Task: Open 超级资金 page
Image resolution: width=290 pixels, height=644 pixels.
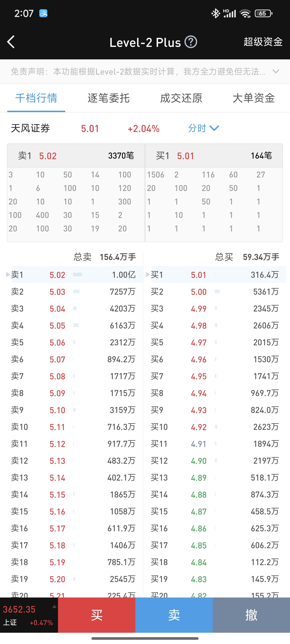Action: point(263,42)
